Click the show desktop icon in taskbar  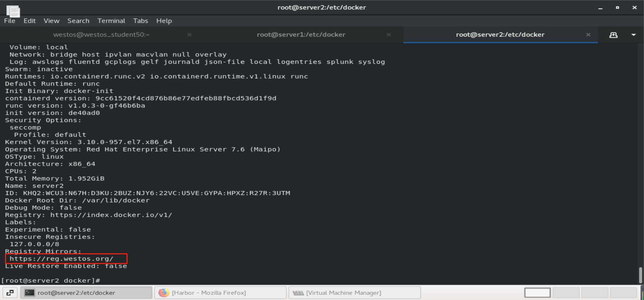[x=10, y=293]
